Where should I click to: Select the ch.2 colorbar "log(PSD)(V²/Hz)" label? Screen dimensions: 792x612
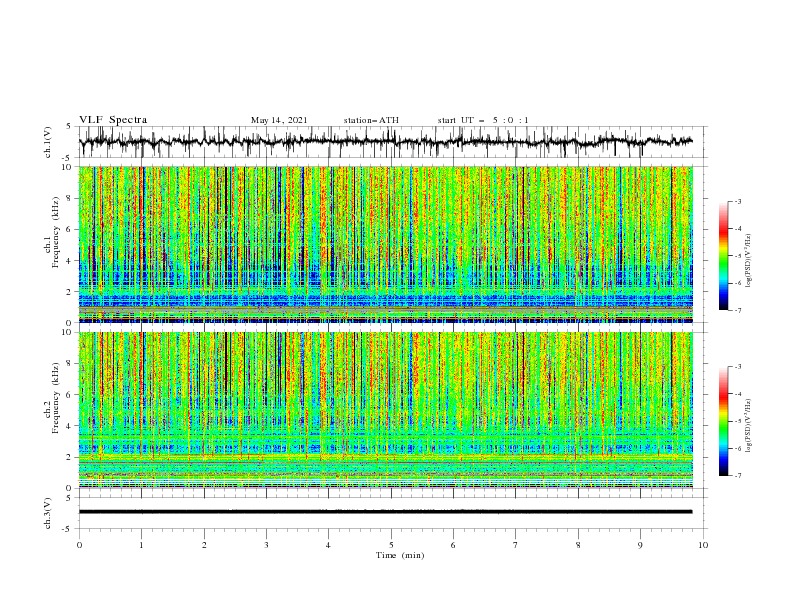pyautogui.click(x=748, y=426)
